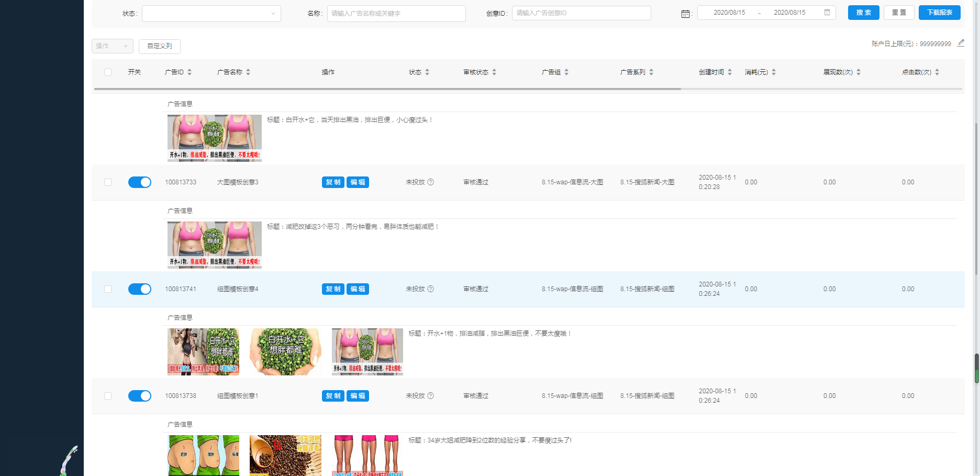Type in the 创意ID input field
This screenshot has width=980, height=476.
[x=581, y=13]
